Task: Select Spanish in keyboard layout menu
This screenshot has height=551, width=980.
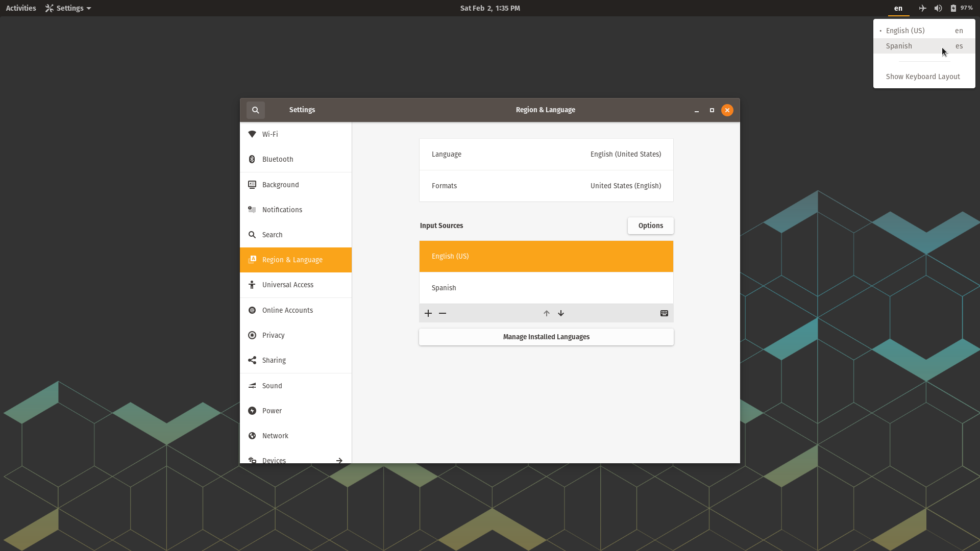Action: coord(899,46)
